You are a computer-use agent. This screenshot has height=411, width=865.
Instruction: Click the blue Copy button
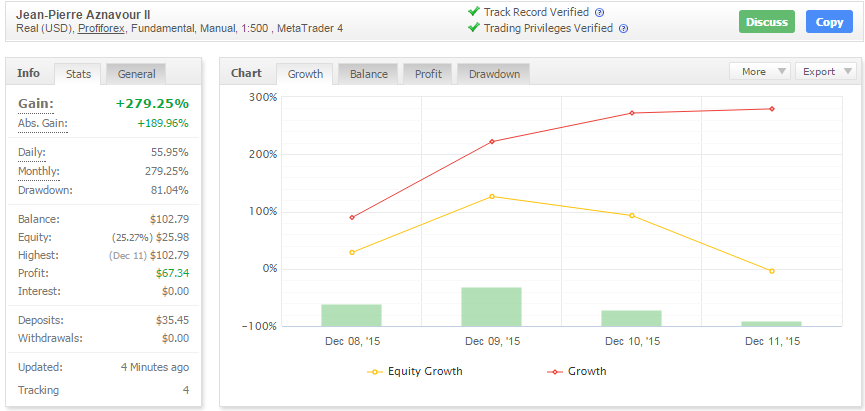point(829,22)
